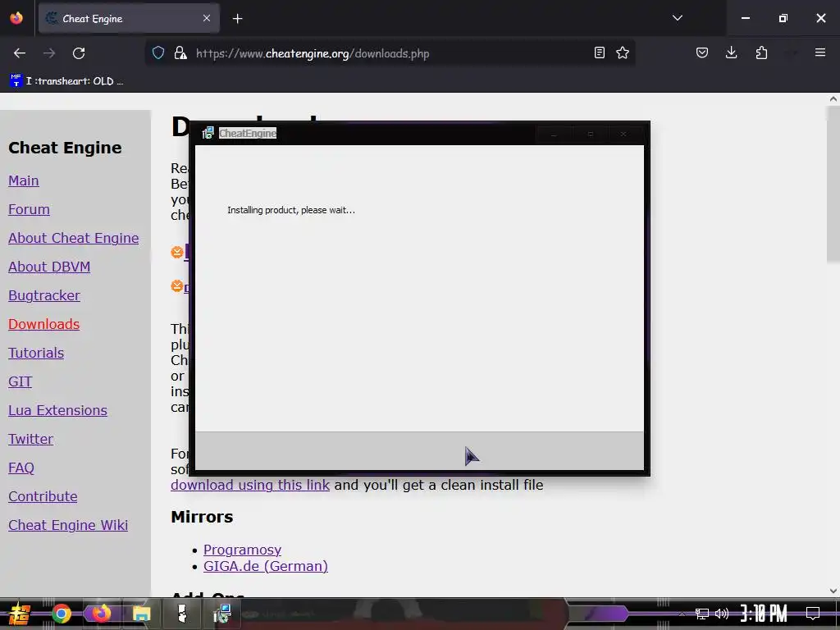Open the Firefox downloads panel
The image size is (840, 630).
tap(731, 52)
